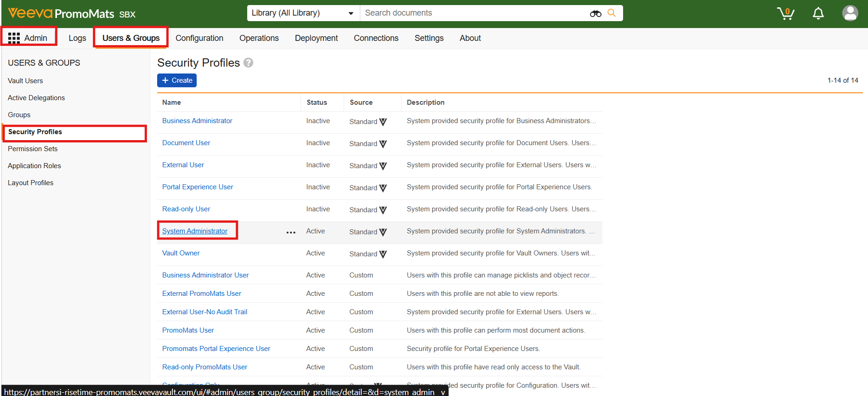Open the Document User profile link
The height and width of the screenshot is (396, 868).
[186, 143]
